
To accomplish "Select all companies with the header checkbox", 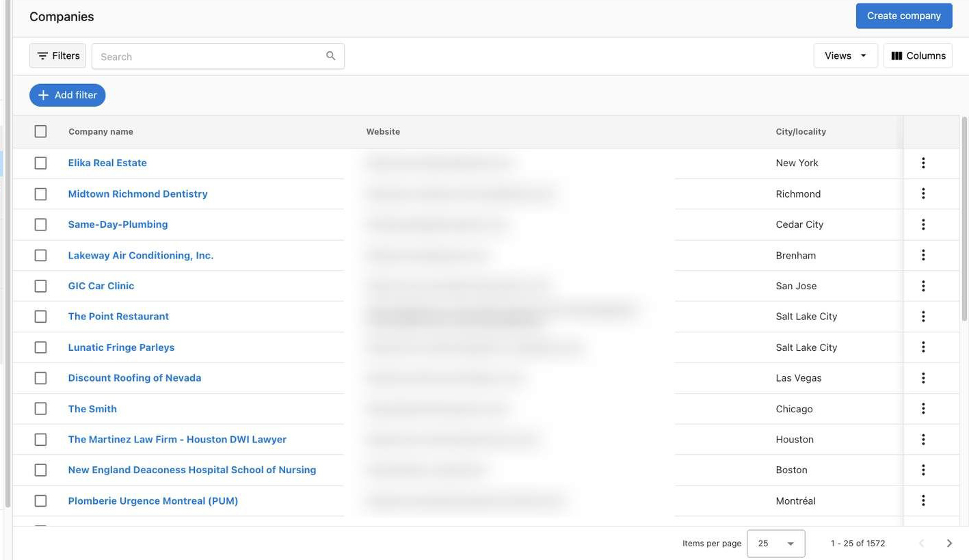I will (40, 131).
